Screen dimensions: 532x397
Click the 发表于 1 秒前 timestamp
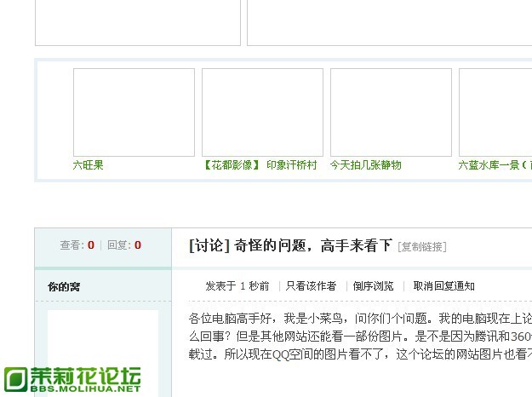(237, 286)
